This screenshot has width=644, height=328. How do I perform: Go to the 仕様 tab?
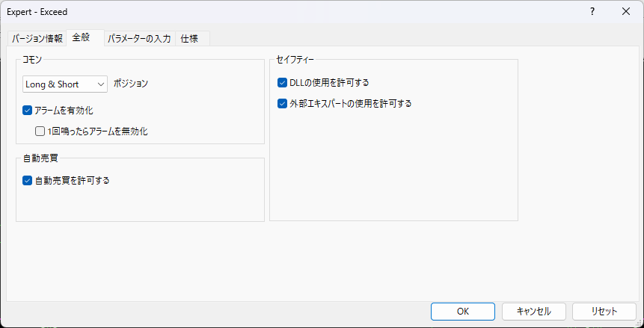(192, 39)
